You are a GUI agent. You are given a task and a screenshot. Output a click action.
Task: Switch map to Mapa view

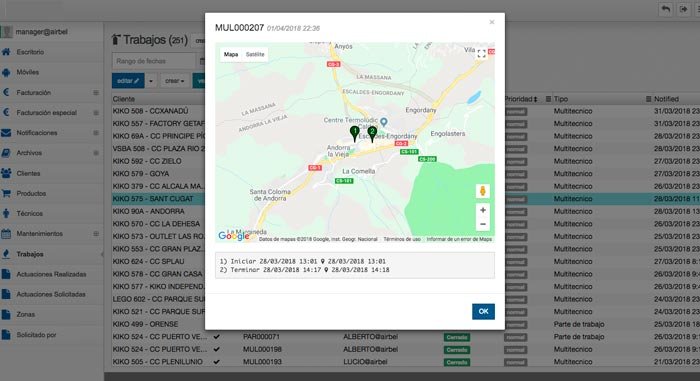231,54
